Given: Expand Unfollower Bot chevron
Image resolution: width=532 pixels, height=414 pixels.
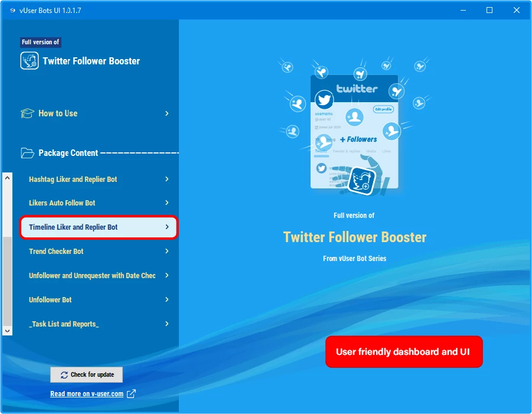Looking at the screenshot, I should (167, 299).
